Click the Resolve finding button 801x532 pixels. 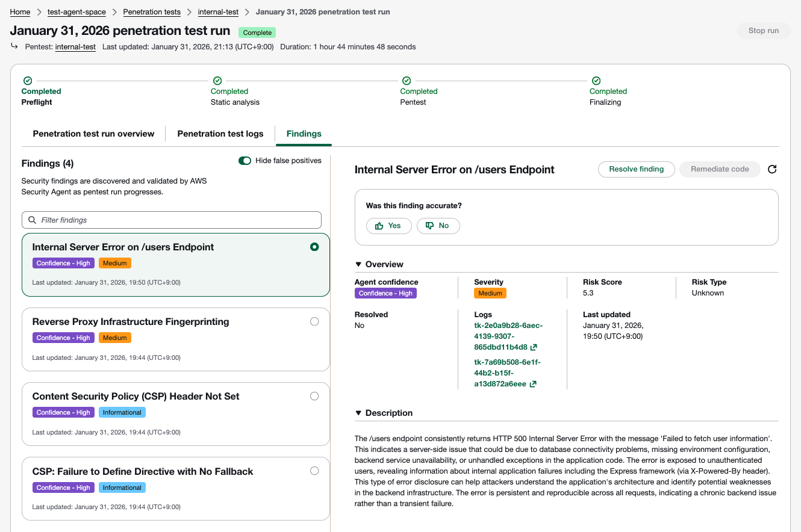pos(636,169)
